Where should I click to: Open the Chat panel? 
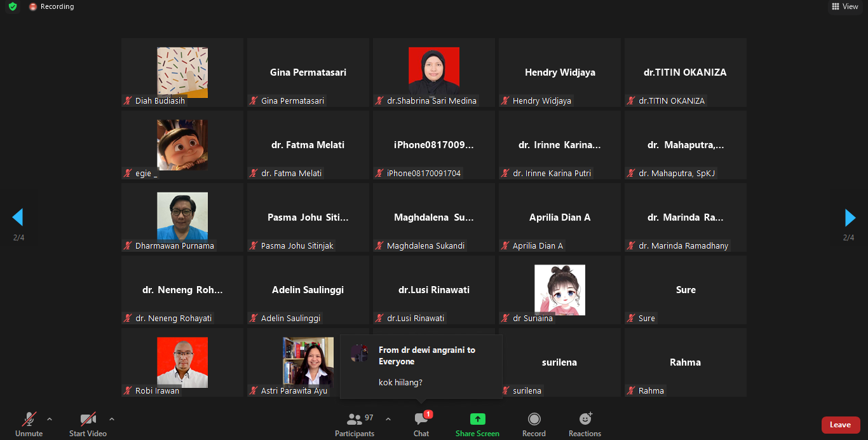click(421, 425)
